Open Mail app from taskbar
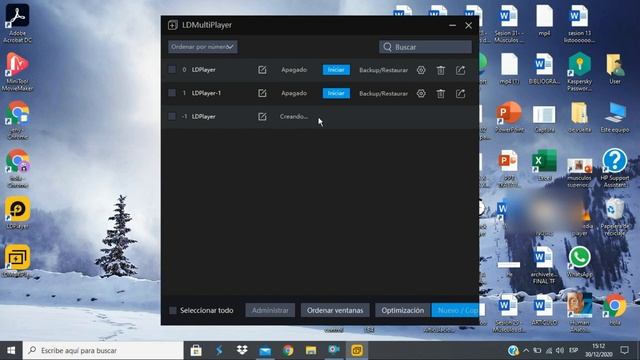 click(265, 350)
